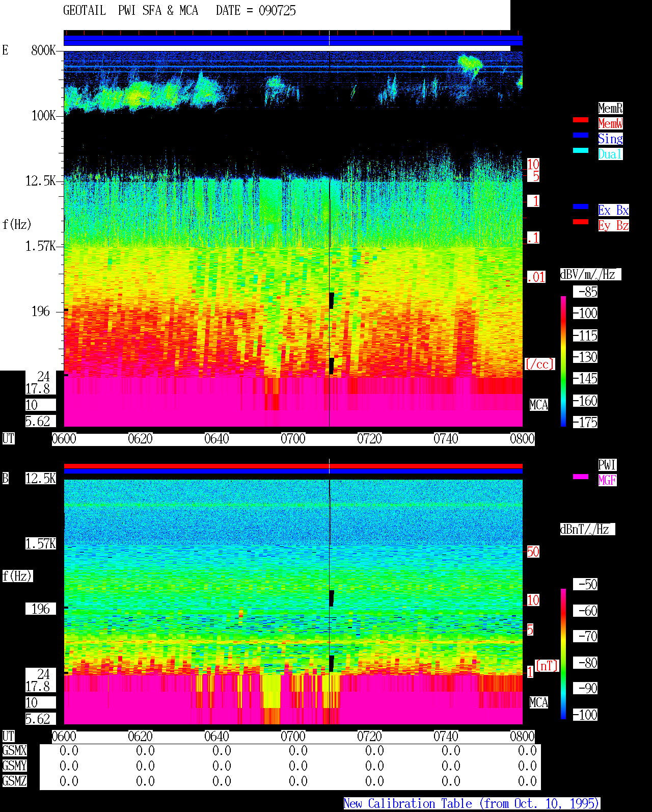
Task: Select the dBV/m electric field color bar
Action: [563, 361]
